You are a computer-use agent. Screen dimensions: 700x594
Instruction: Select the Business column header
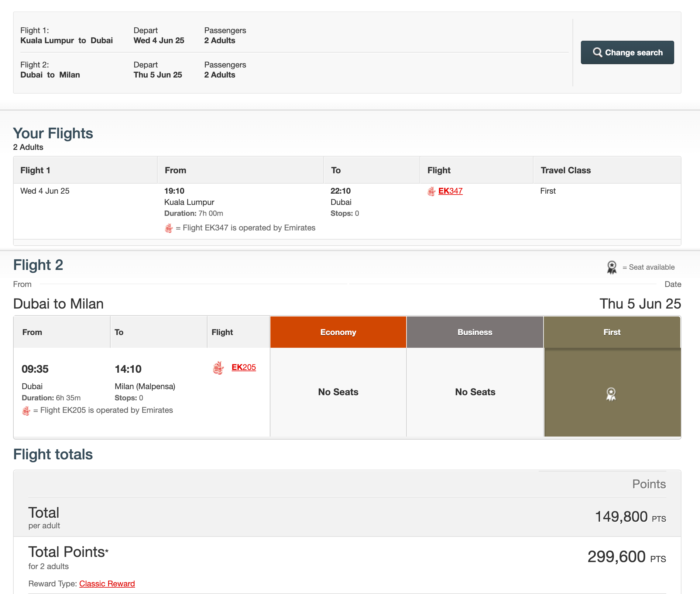pyautogui.click(x=475, y=332)
